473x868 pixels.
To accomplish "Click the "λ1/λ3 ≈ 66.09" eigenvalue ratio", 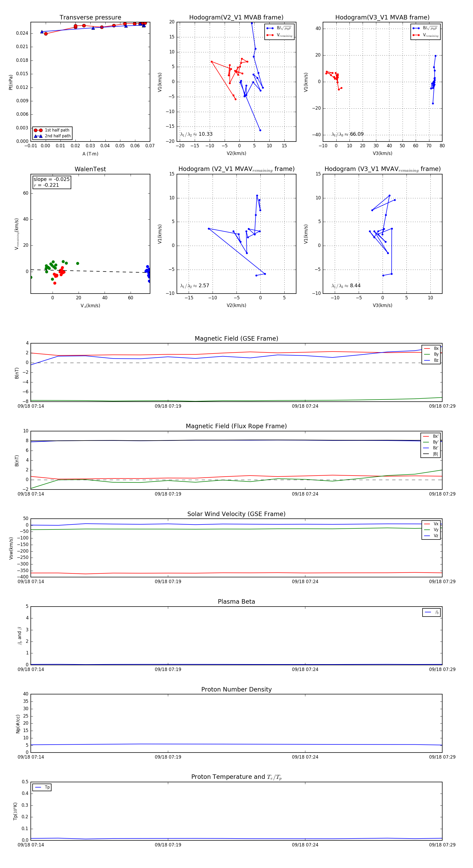I will pos(347,134).
